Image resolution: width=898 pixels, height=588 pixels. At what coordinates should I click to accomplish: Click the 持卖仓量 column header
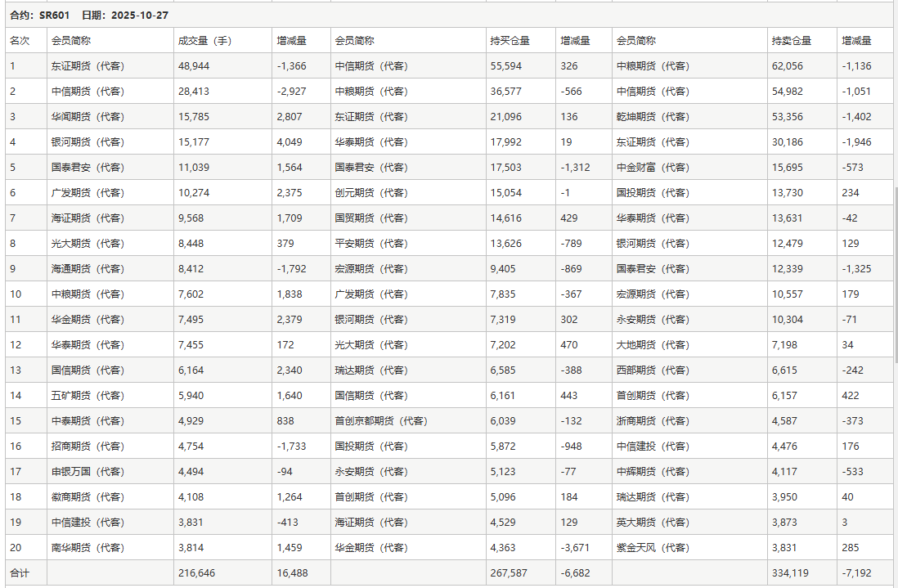point(791,41)
